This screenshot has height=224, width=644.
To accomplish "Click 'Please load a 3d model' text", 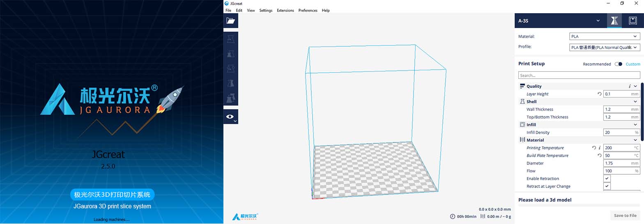I will [x=545, y=200].
